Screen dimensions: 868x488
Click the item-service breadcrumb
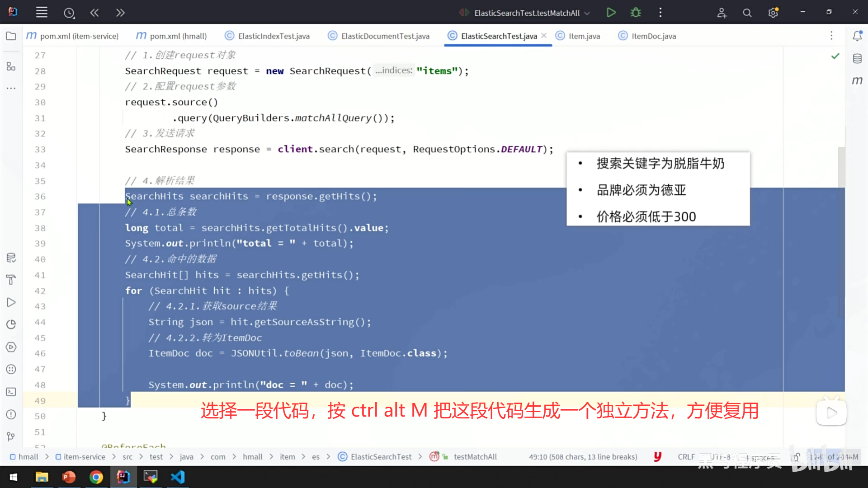click(x=84, y=457)
